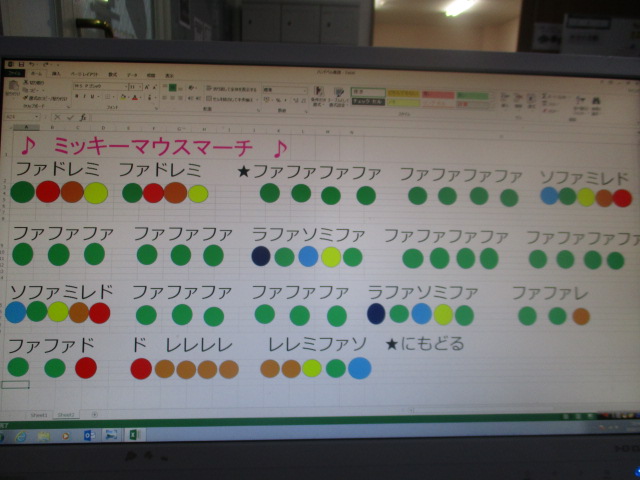Expand the Name Box dropdown arrow
This screenshot has width=640, height=480.
click(36, 117)
